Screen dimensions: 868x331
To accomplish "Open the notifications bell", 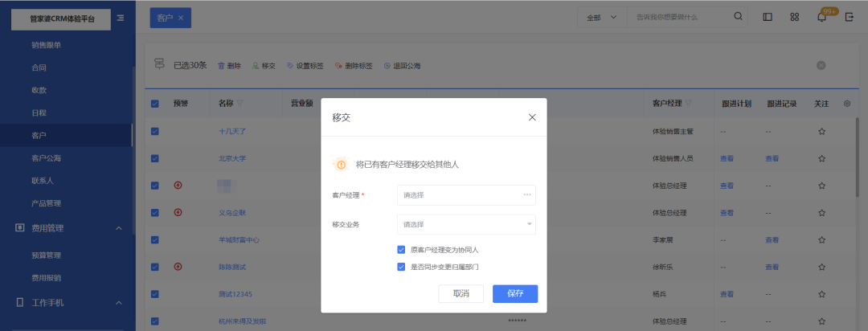I will pos(821,18).
